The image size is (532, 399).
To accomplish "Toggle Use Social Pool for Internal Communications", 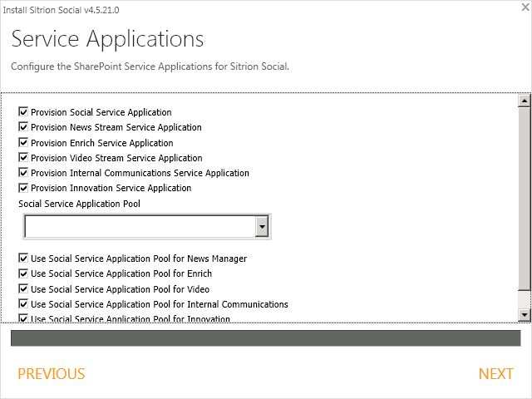I will [x=23, y=304].
